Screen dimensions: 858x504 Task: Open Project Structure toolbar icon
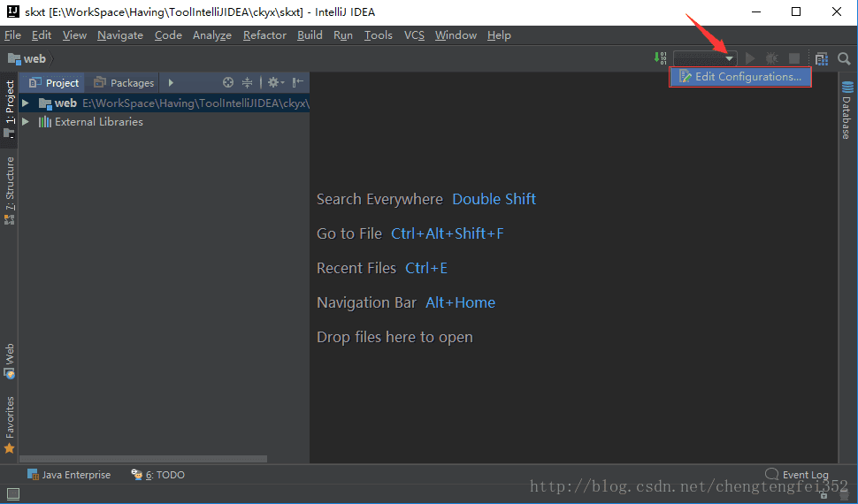(x=822, y=58)
